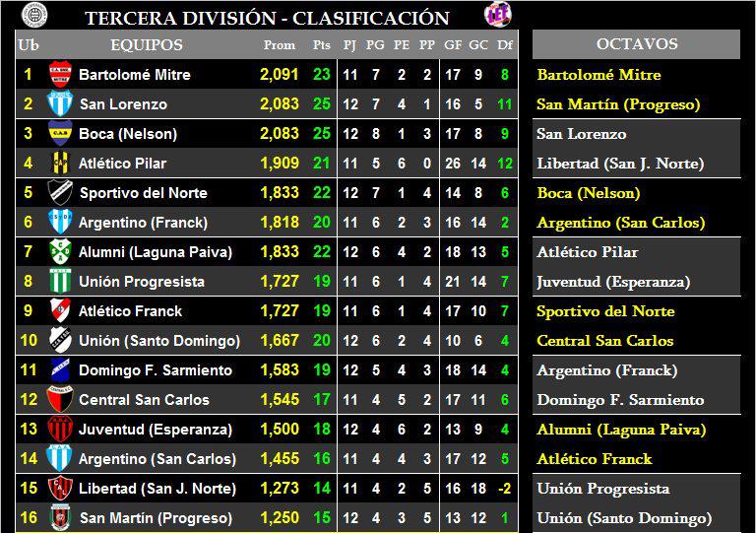Click the Pts column header
Image resolution: width=756 pixels, height=533 pixels.
[322, 45]
